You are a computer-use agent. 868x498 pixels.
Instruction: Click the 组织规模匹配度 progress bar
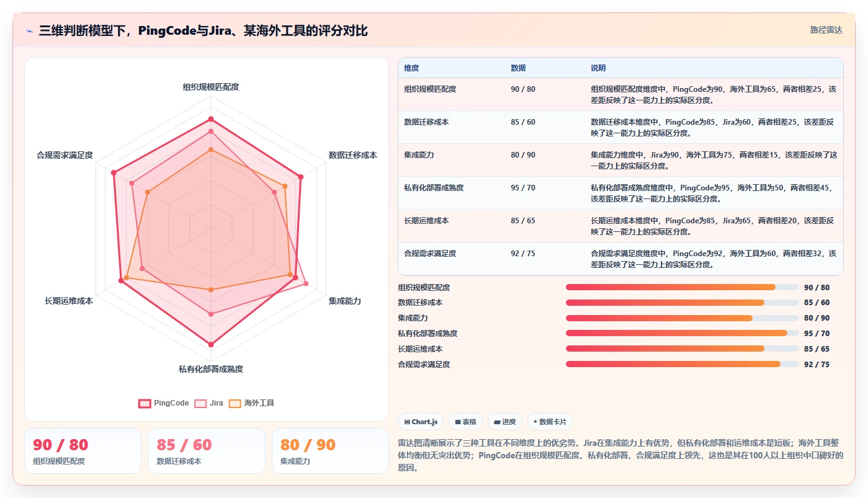click(x=682, y=287)
